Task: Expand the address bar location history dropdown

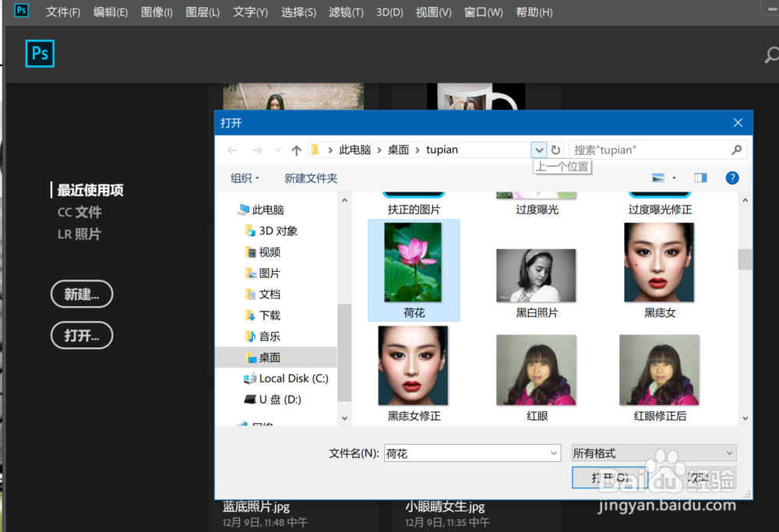Action: [x=539, y=149]
